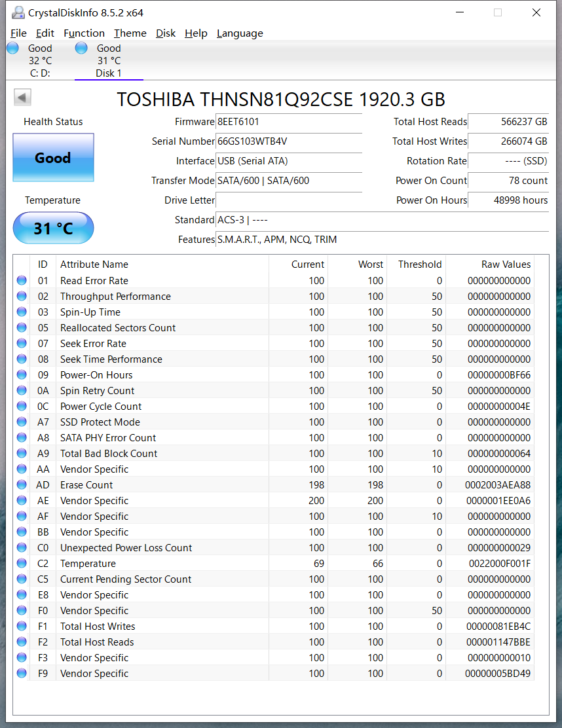Open the Language menu
Screen dimensions: 562x728
tap(240, 33)
